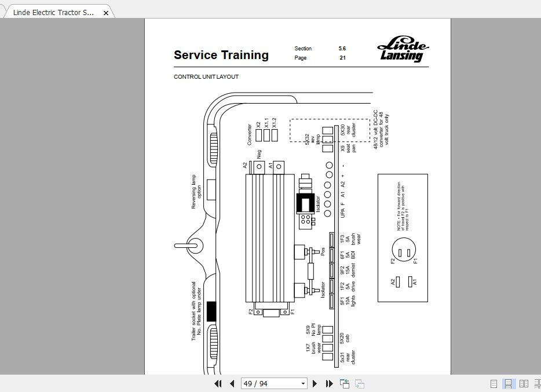Click the Trailer socket with optional label

[196, 312]
